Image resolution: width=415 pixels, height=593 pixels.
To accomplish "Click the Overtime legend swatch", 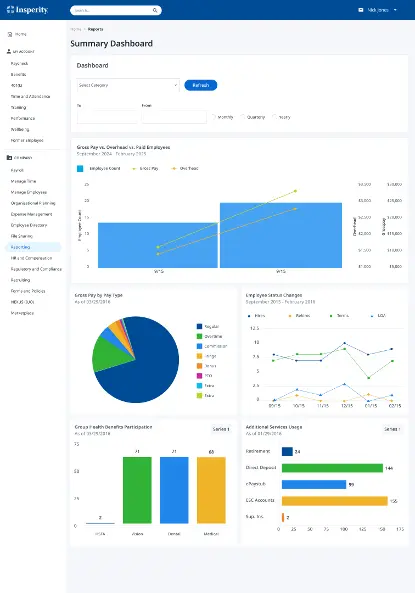I will (x=199, y=336).
